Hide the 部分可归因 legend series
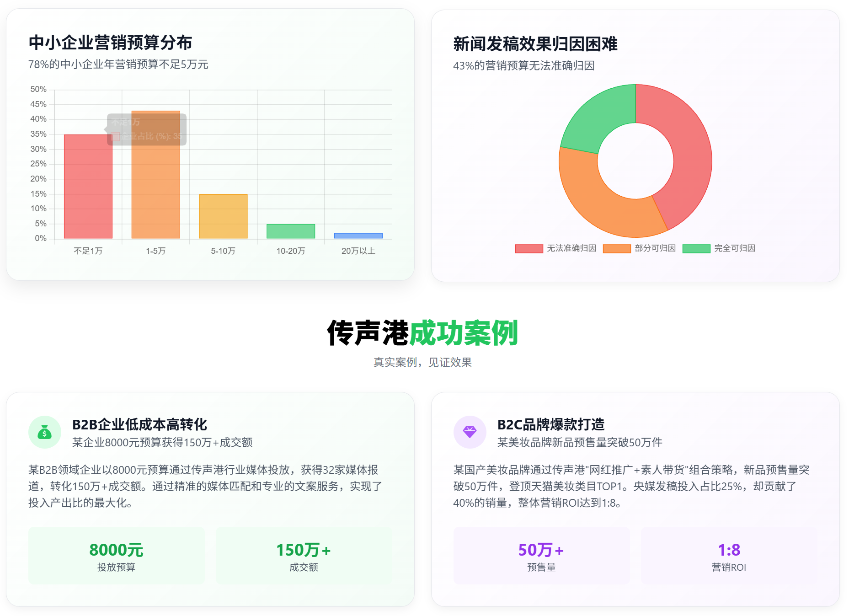 [655, 248]
